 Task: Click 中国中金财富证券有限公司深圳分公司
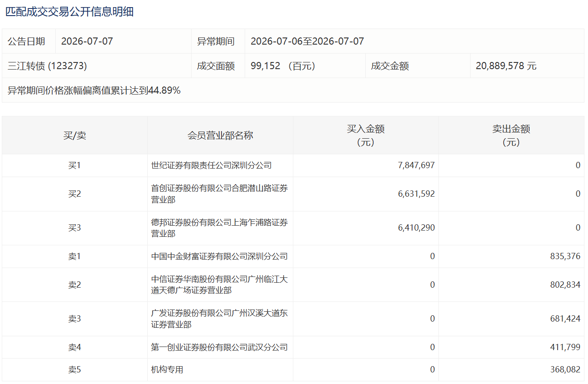coord(220,256)
